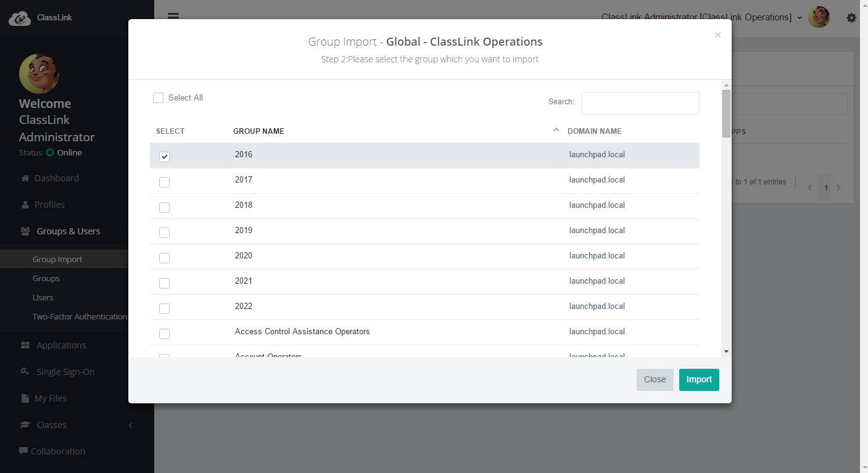868x473 pixels.
Task: Select Users submenu item
Action: [x=43, y=297]
